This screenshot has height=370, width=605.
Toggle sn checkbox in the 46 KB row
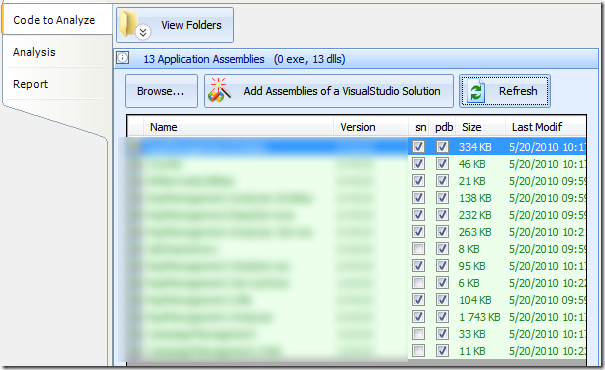click(418, 164)
